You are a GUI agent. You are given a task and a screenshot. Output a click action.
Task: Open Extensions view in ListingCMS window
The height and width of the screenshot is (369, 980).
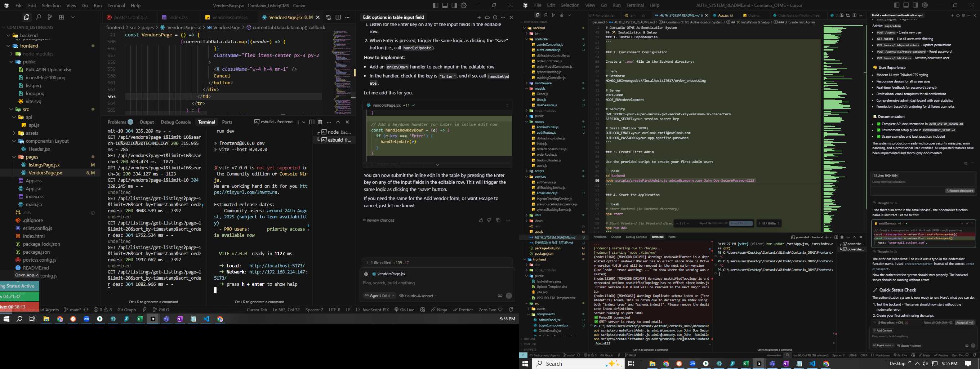(62, 17)
